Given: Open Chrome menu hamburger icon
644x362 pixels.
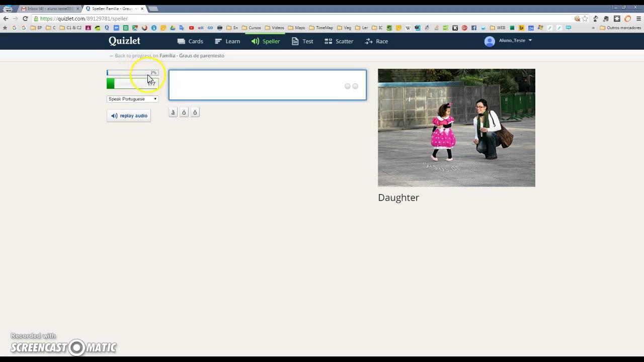Looking at the screenshot, I should [638, 19].
